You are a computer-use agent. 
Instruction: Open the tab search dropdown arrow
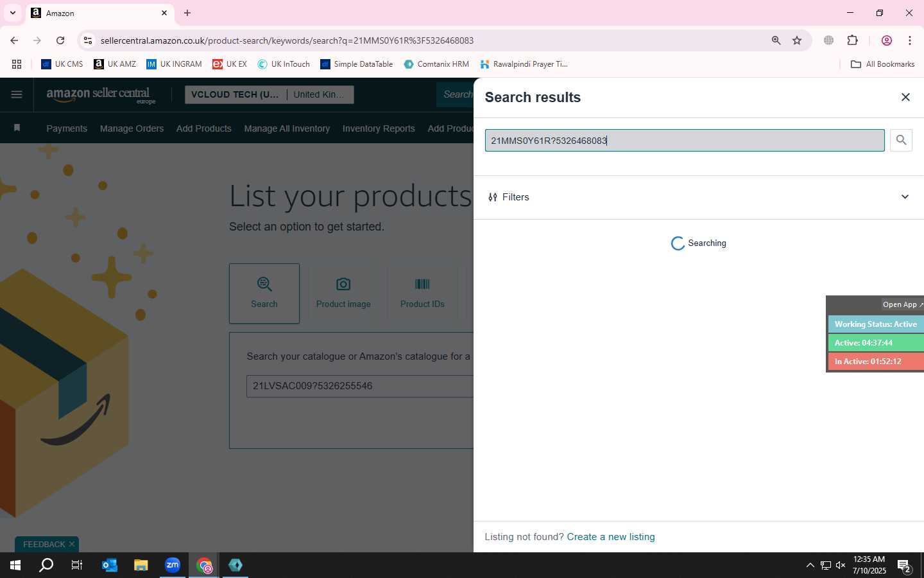click(12, 13)
